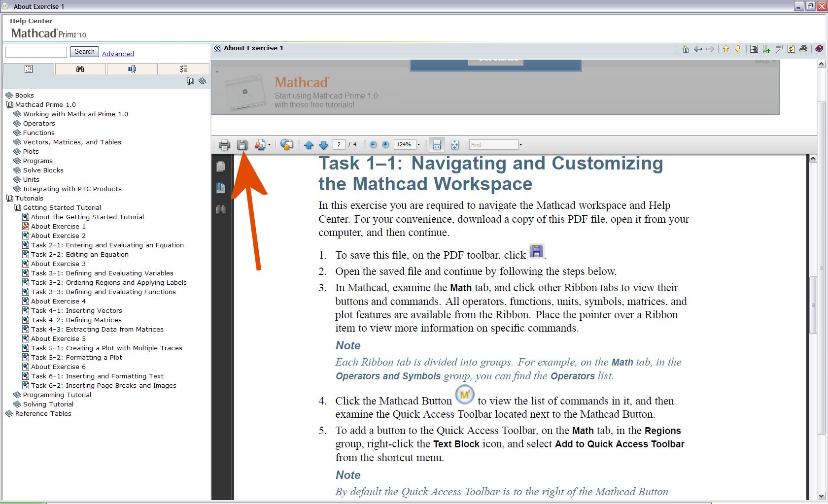The image size is (828, 504).
Task: Open the PDF pages thumbnail panel
Action: [221, 167]
